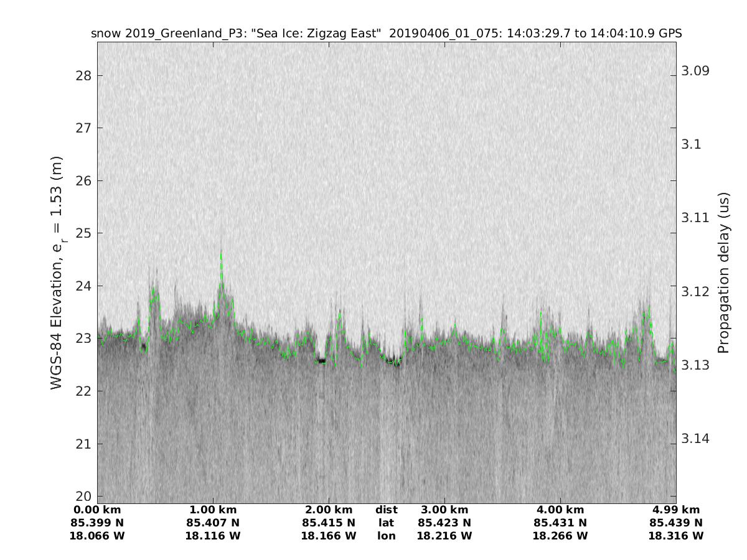
Task: Select the "85.423 N" latitude value
Action: point(444,523)
